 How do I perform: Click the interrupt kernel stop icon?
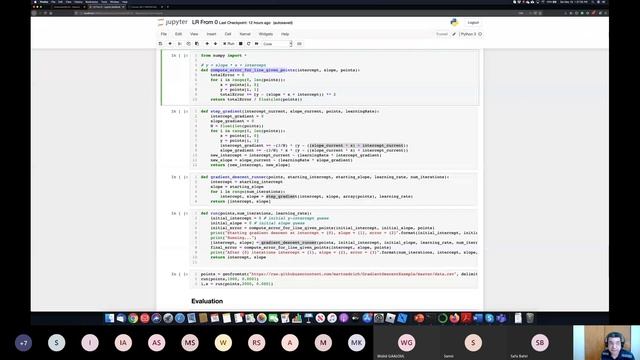241,44
